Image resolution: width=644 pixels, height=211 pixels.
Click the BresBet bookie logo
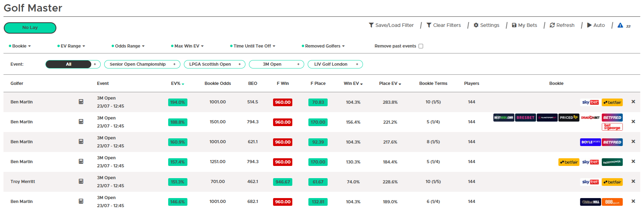pos(525,118)
